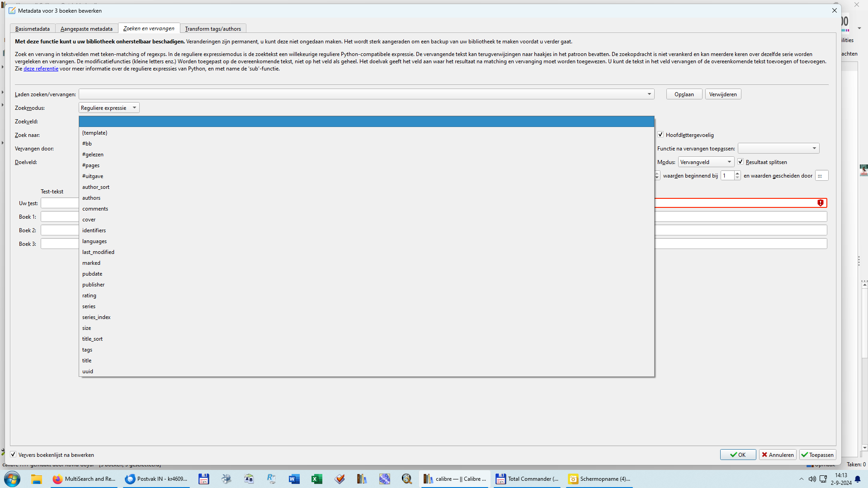This screenshot has width=868, height=488.
Task: Switch to the Basismetadata tab
Action: tap(33, 28)
